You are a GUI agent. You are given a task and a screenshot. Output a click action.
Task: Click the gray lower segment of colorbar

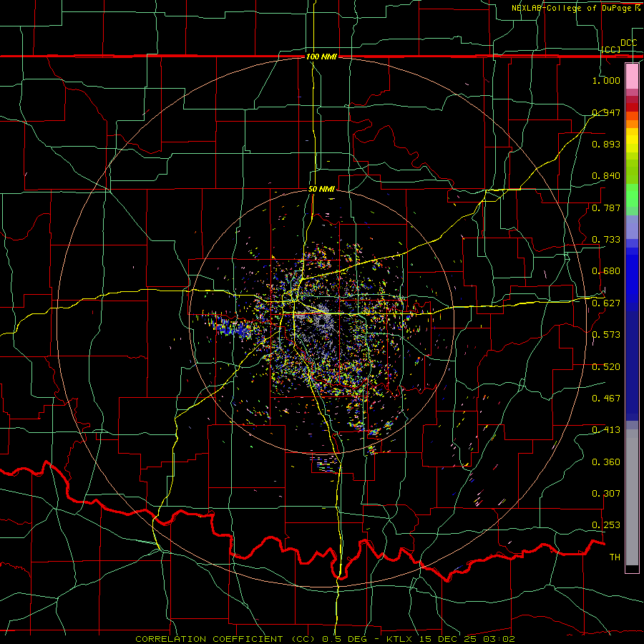pos(632,497)
